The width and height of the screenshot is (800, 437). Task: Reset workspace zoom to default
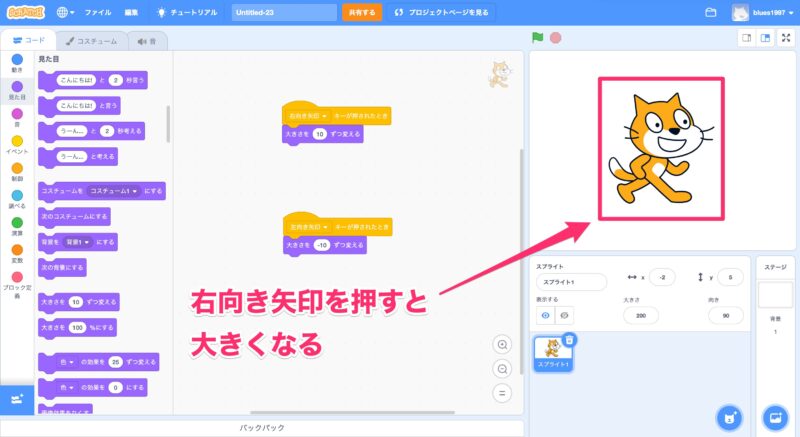tap(503, 392)
